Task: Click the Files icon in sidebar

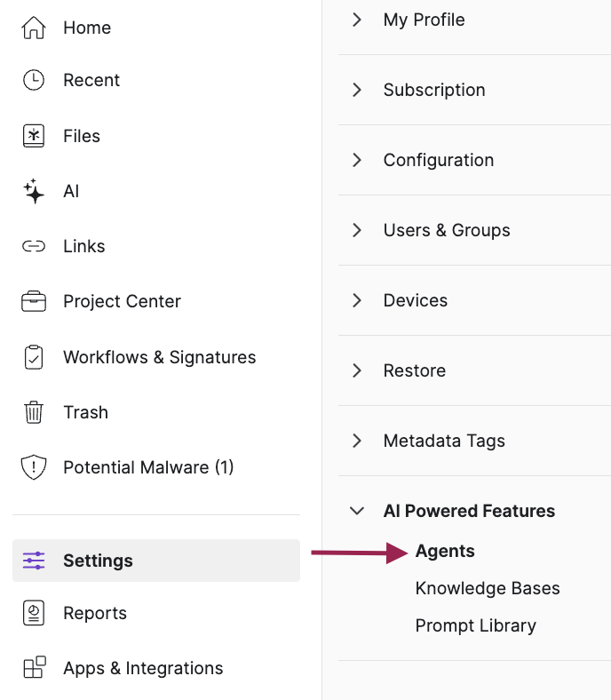Action: [34, 136]
